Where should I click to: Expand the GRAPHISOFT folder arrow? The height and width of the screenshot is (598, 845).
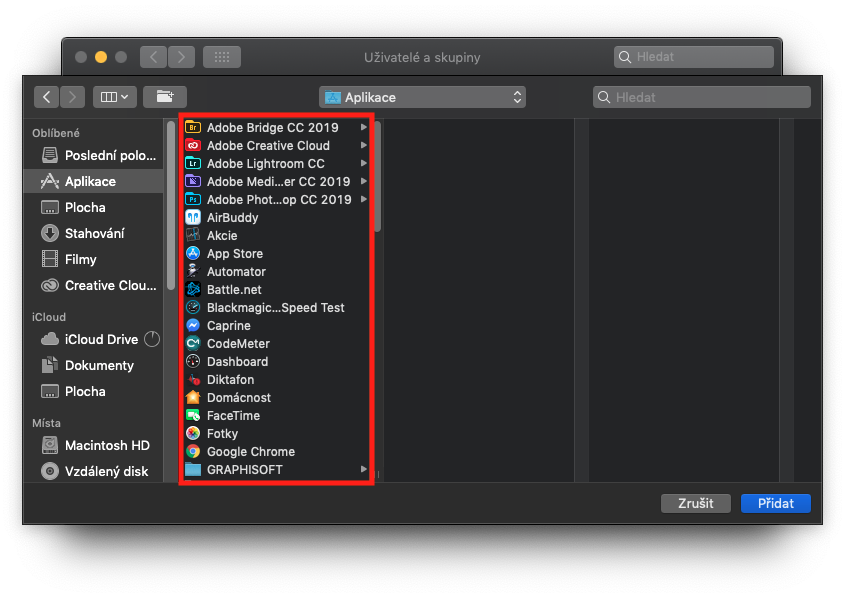pyautogui.click(x=364, y=469)
